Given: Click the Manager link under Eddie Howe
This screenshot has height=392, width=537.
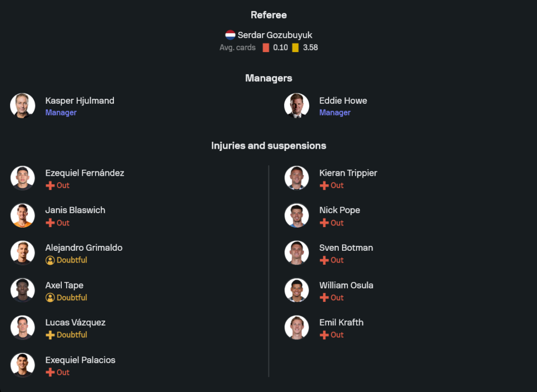Looking at the screenshot, I should pyautogui.click(x=335, y=113).
